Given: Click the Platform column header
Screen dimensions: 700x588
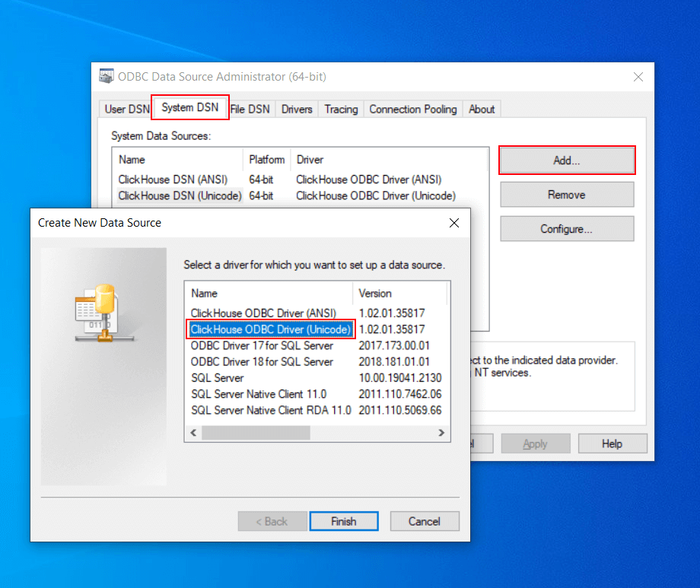Looking at the screenshot, I should [267, 160].
